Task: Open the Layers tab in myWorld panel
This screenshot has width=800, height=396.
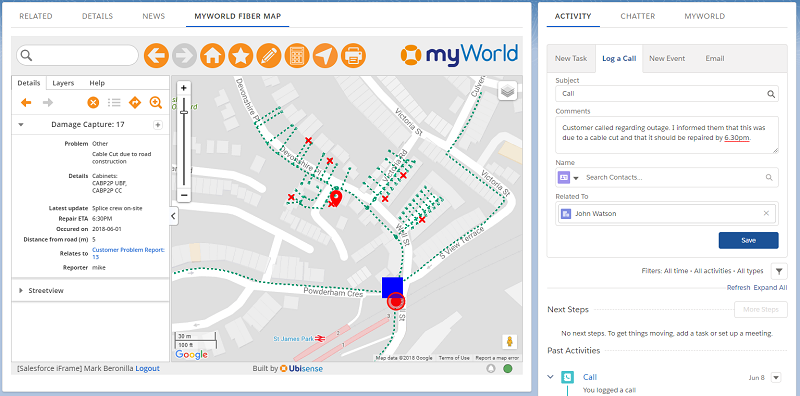Action: point(63,83)
